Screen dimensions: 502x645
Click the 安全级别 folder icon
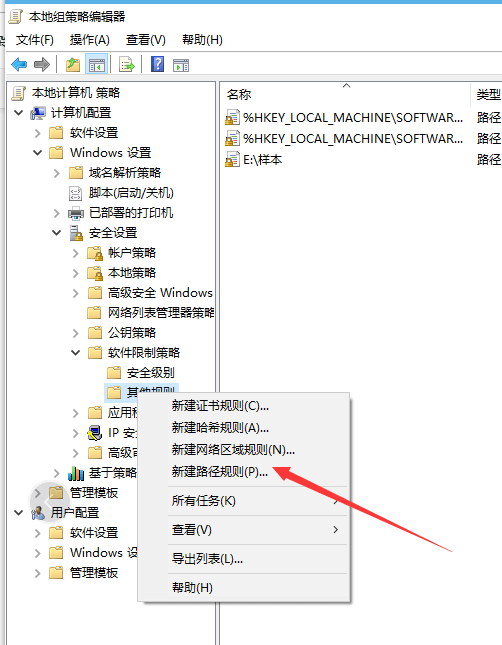[114, 373]
